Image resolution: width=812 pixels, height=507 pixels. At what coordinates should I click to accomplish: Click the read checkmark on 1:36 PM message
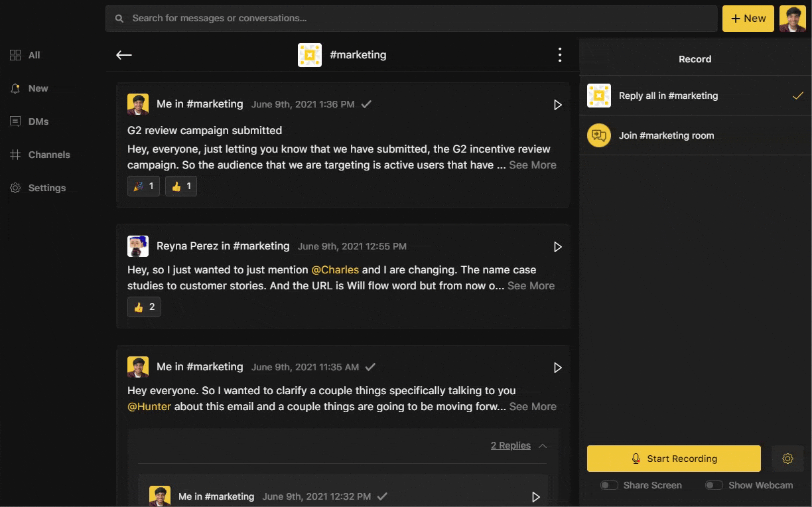tap(366, 104)
